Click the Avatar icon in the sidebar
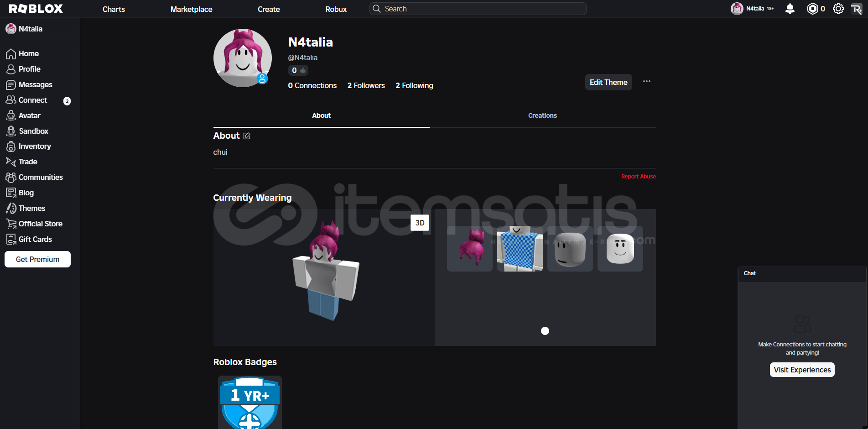Viewport: 868px width, 429px height. coord(11,115)
